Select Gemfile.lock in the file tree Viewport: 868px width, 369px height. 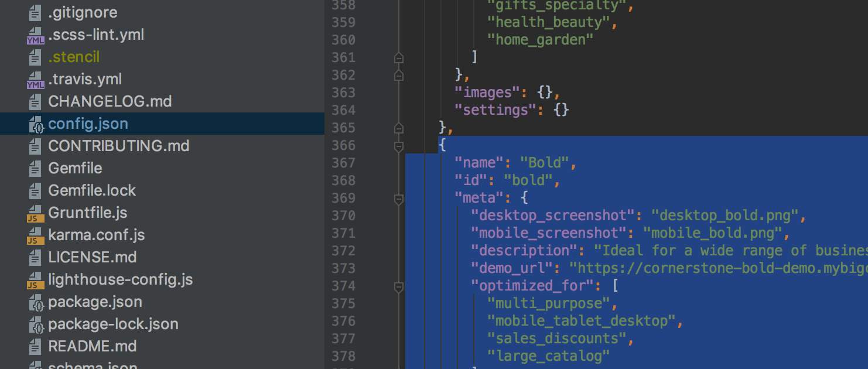pos(92,191)
